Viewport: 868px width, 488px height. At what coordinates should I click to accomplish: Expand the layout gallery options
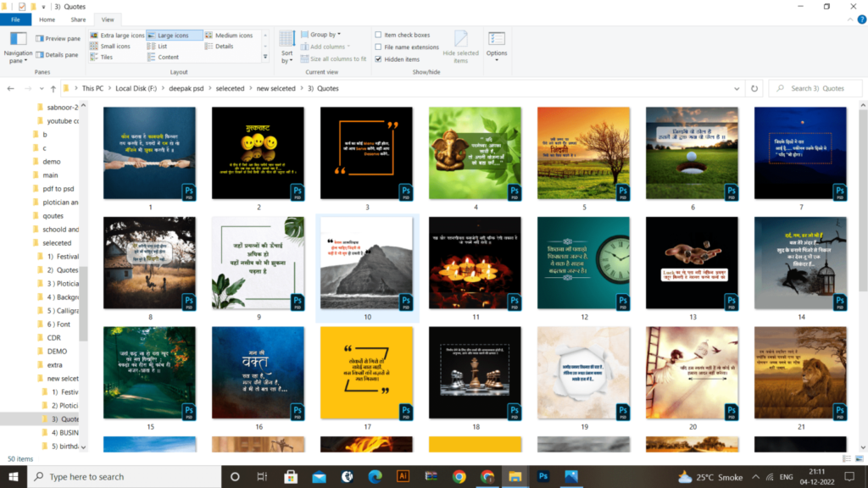[x=265, y=57]
